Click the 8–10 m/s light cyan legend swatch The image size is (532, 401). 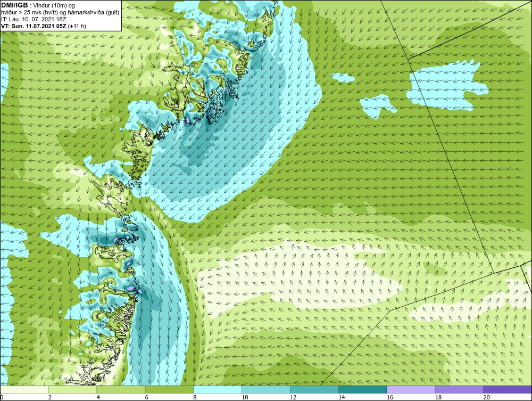pyautogui.click(x=218, y=389)
